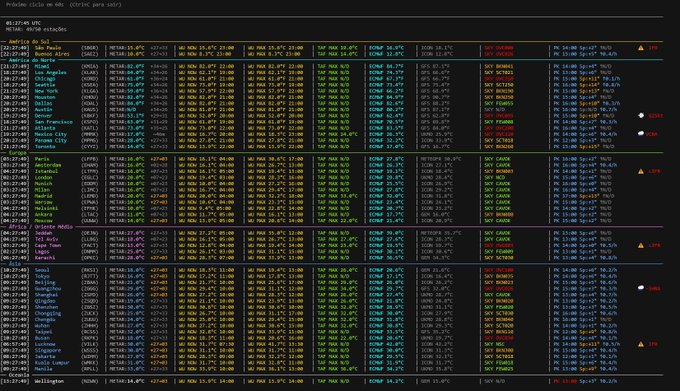Click "METAR:N/D" in the Austin row
Viewport: 680px width, 391px height.
point(122,110)
